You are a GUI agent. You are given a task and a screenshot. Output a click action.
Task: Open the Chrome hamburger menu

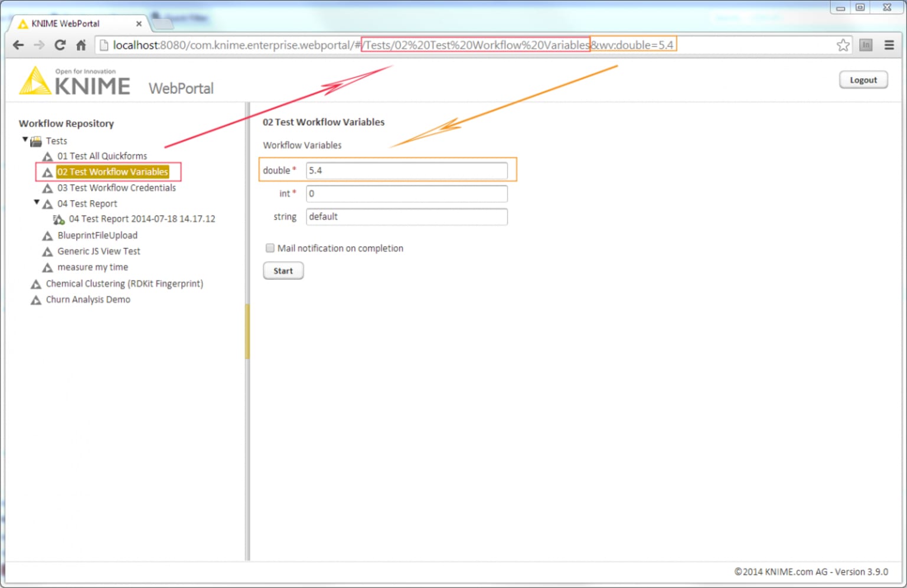click(889, 45)
